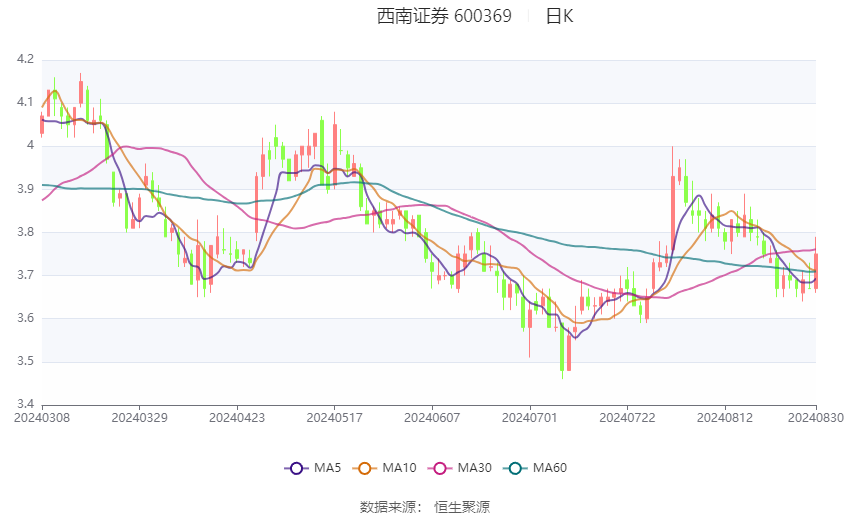
Task: Toggle the MA60 teal legend circle
Action: (x=516, y=468)
